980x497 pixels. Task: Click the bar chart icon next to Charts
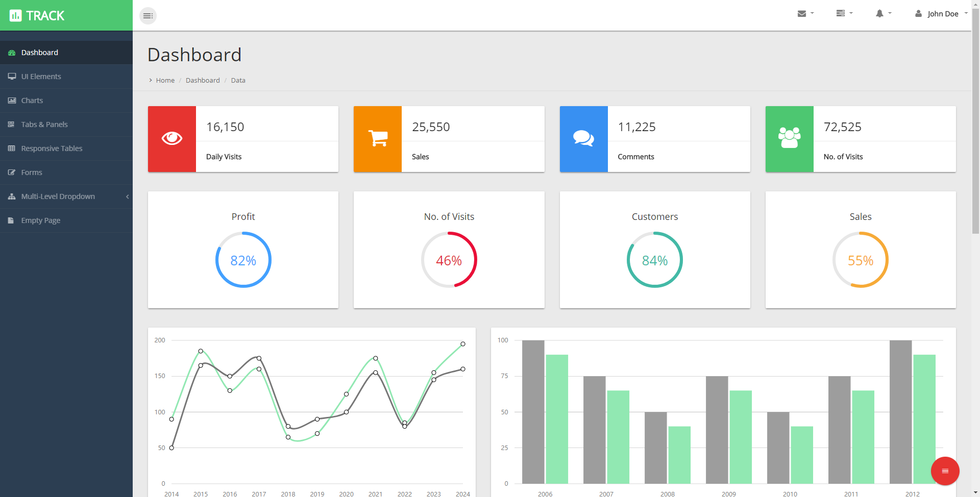click(x=12, y=101)
